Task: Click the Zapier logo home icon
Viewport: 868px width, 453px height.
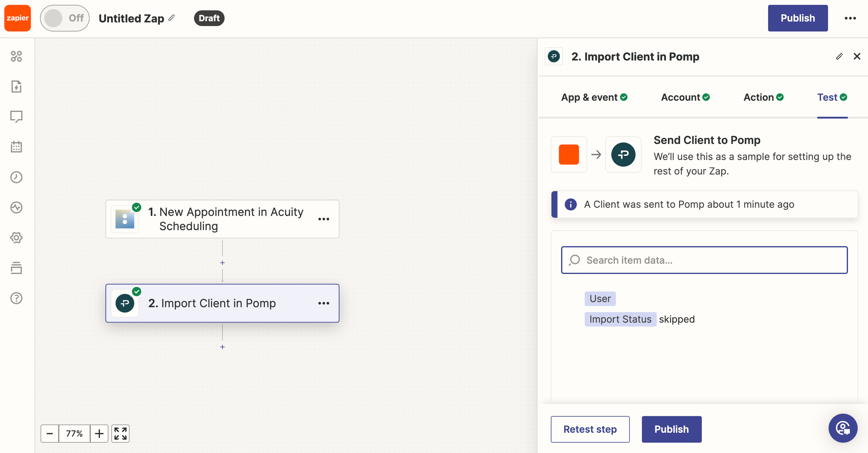Action: (x=17, y=18)
